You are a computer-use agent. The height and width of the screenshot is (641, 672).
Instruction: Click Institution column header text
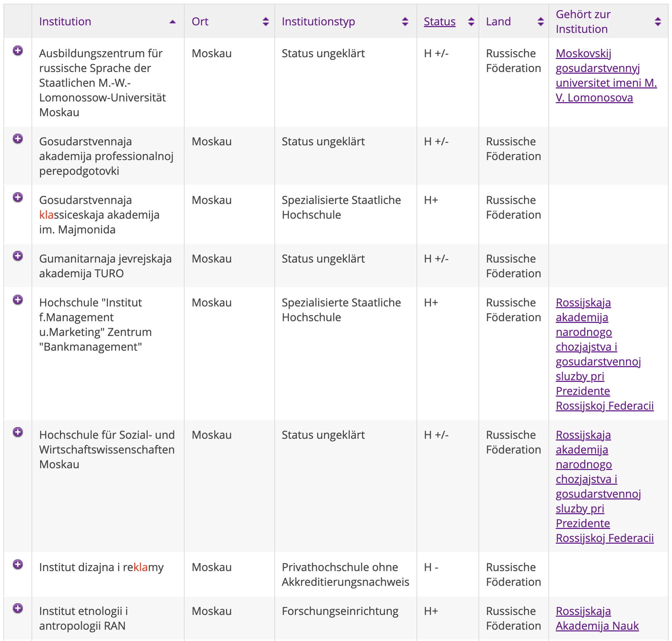pos(65,22)
